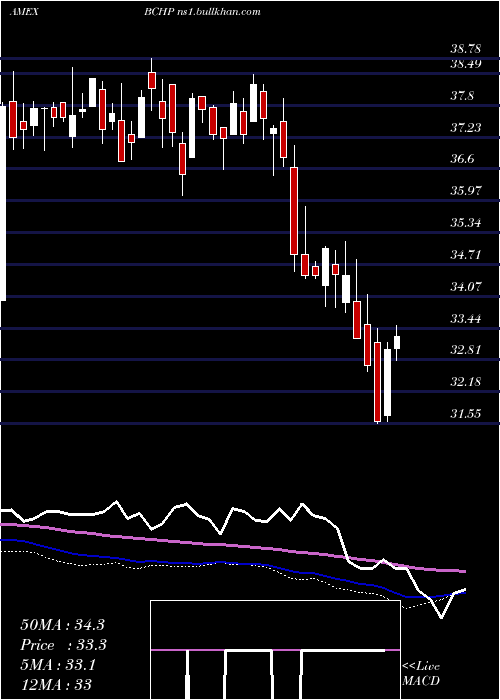The width and height of the screenshot is (500, 700).
Task: Click the MACD inset chart box
Action: pos(275,650)
